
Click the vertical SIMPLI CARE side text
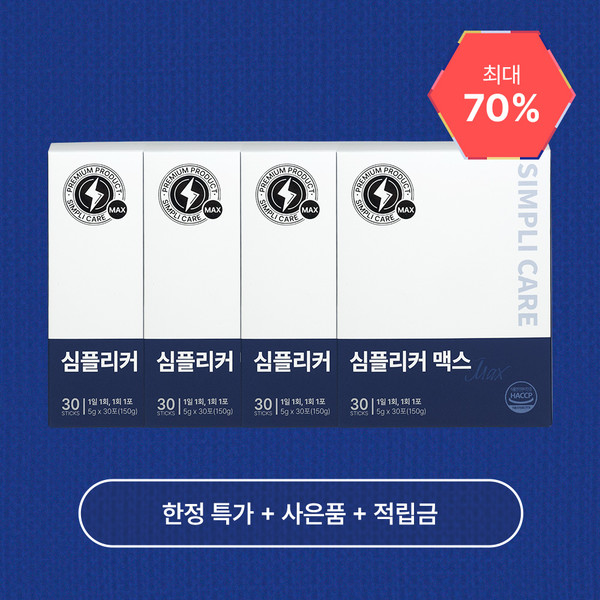[x=528, y=245]
